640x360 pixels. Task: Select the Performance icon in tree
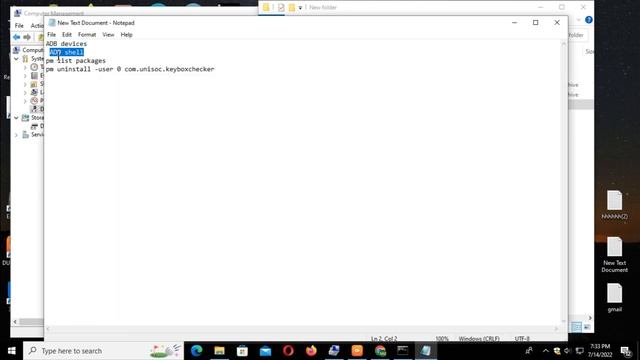click(x=34, y=101)
